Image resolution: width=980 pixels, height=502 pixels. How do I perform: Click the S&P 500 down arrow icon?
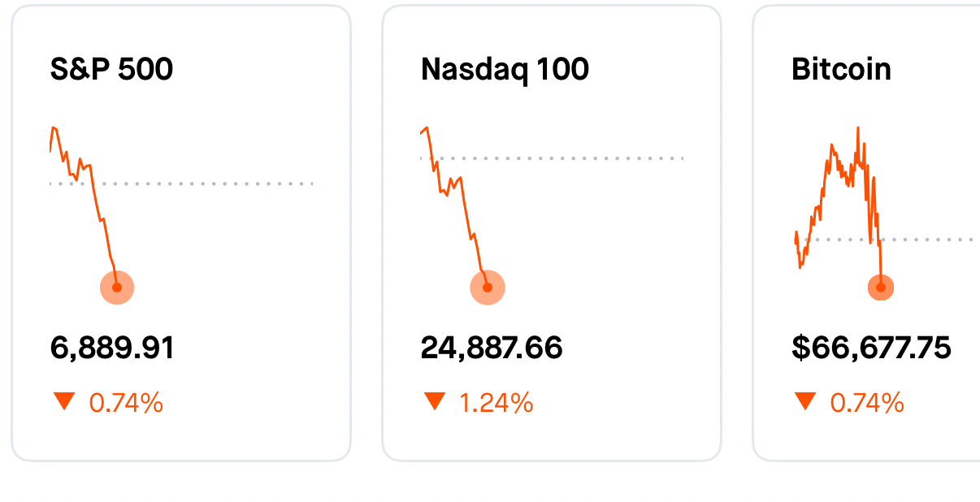coord(63,401)
